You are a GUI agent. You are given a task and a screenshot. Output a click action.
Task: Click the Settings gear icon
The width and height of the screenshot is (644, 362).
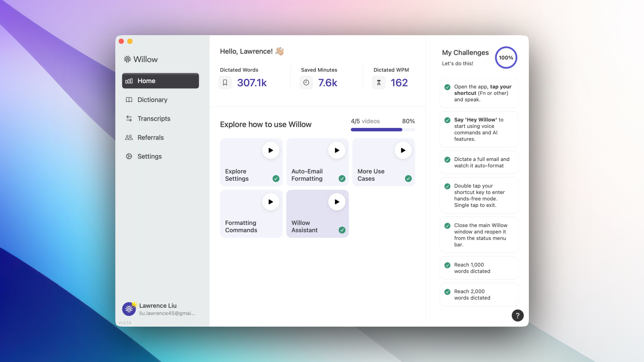point(129,156)
